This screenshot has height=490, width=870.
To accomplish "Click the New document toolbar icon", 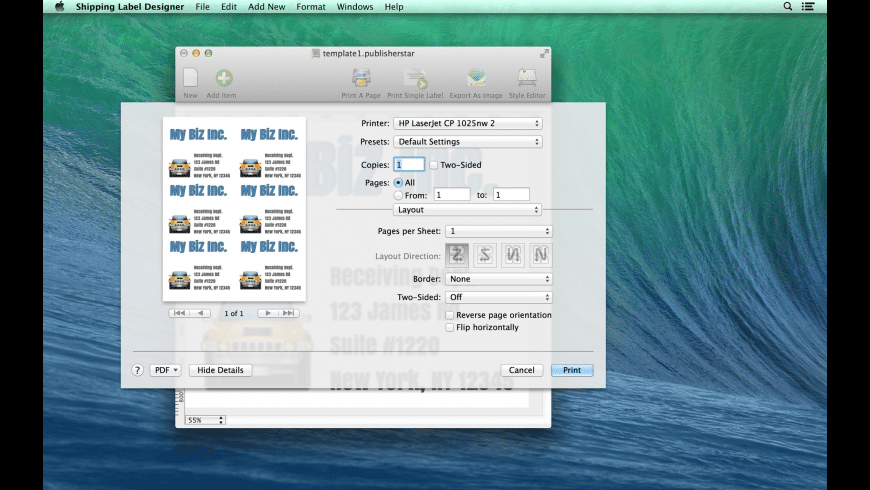I will pyautogui.click(x=190, y=78).
